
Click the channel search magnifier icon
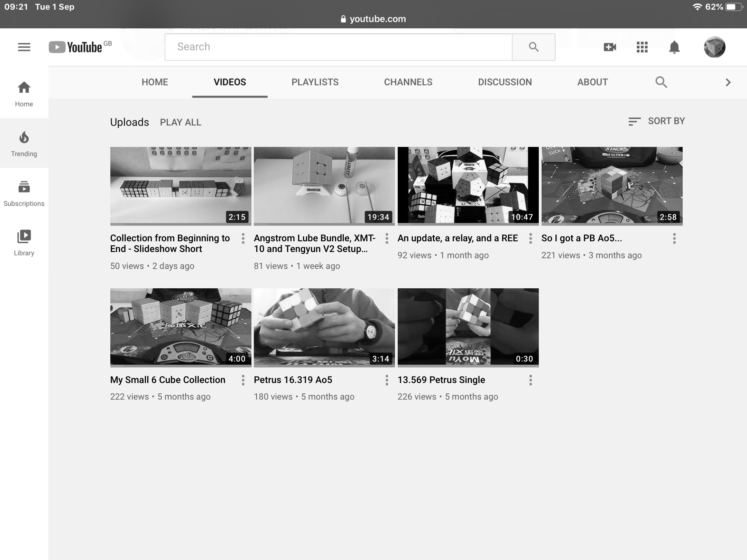(661, 82)
